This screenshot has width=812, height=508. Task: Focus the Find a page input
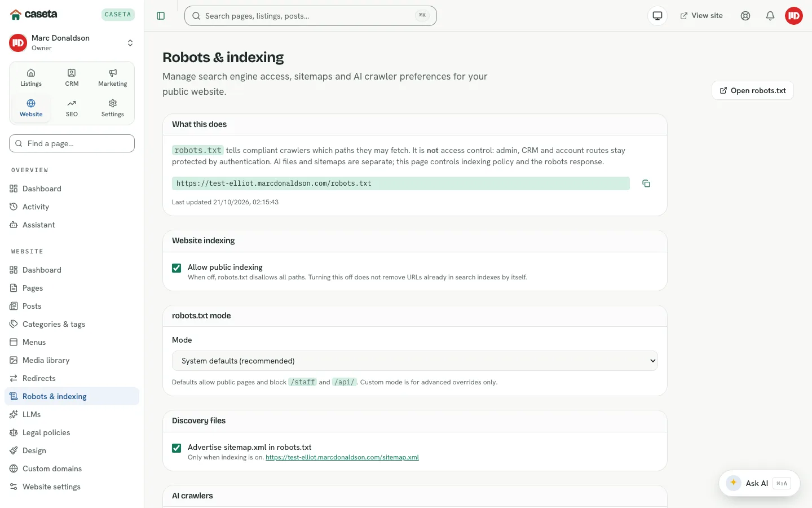tap(72, 143)
